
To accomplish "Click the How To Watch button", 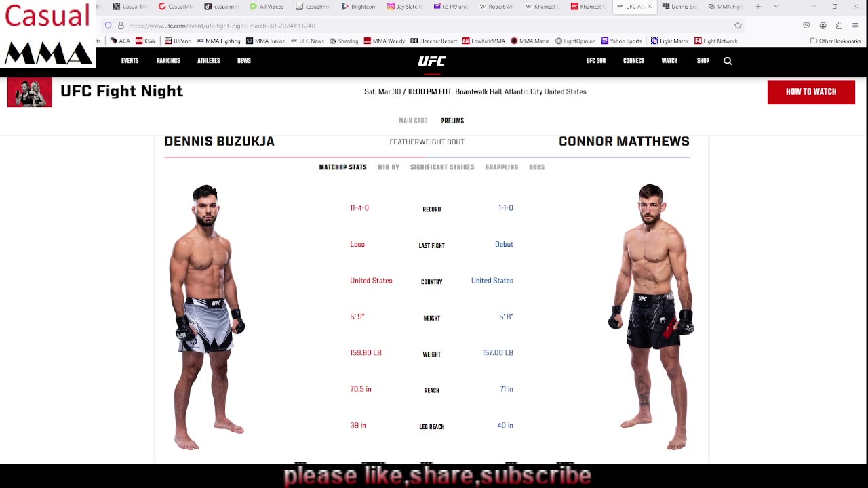I will click(811, 92).
